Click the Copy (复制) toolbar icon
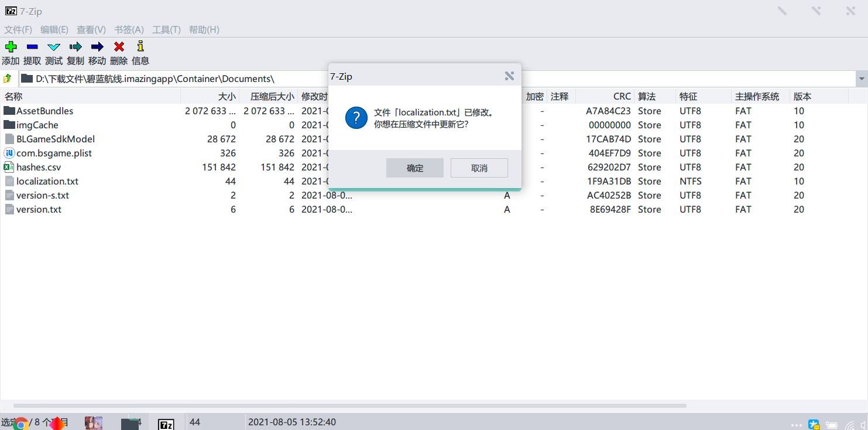 (x=76, y=47)
